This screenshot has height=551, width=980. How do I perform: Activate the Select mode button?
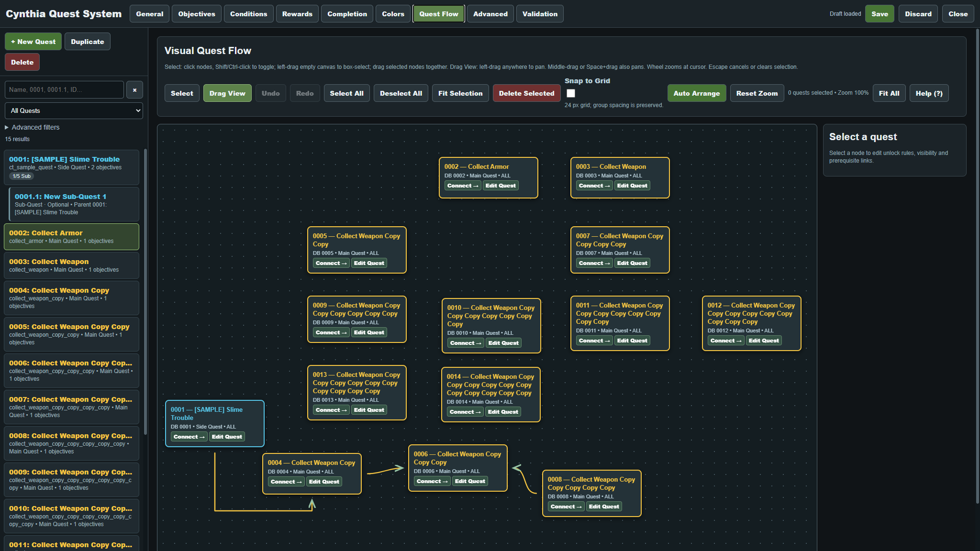tap(182, 93)
